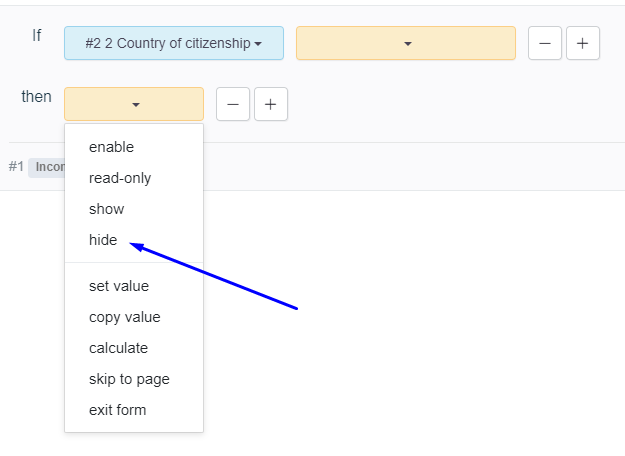Choose 'set value' from the menu
This screenshot has height=456, width=625.
pyautogui.click(x=119, y=286)
